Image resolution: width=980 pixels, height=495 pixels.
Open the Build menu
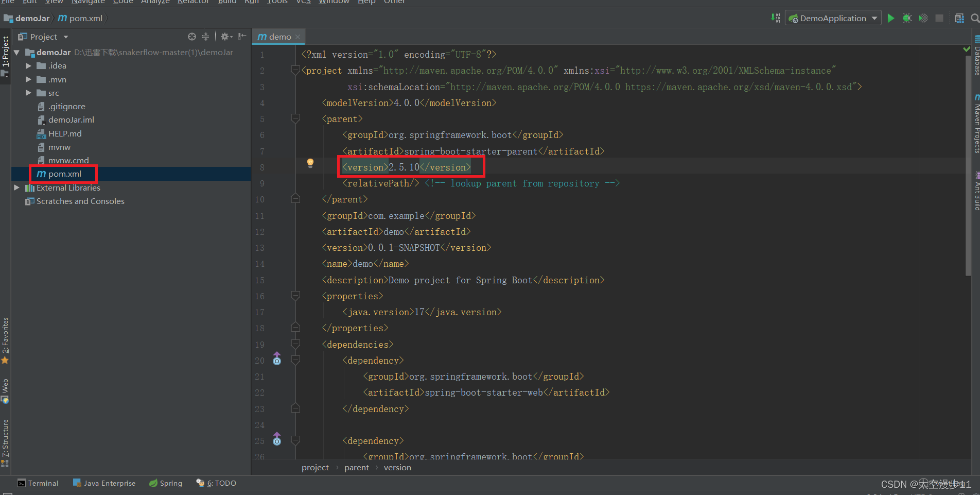[x=227, y=2]
